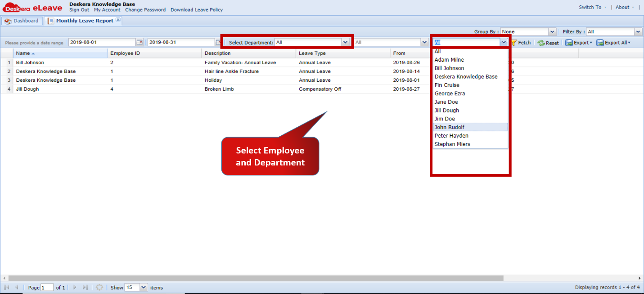Click the Description column header

(249, 53)
